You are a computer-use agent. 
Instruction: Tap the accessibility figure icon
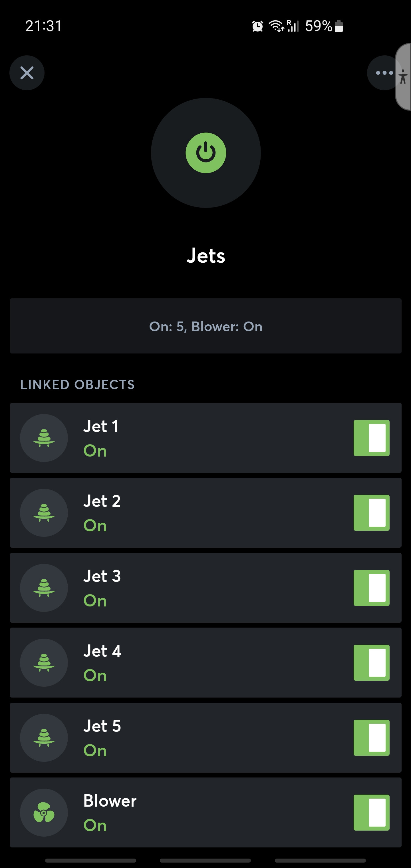pyautogui.click(x=403, y=77)
